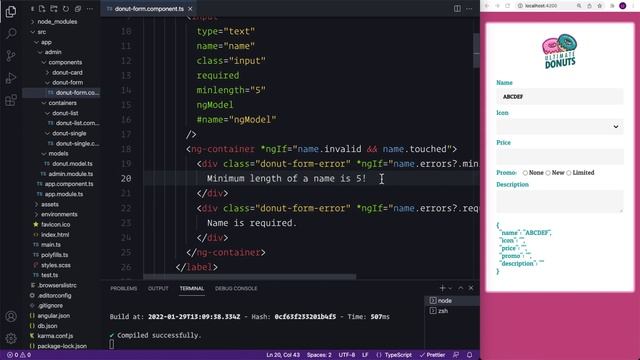
Task: Select the TERMINAL panel tab
Action: [192, 289]
